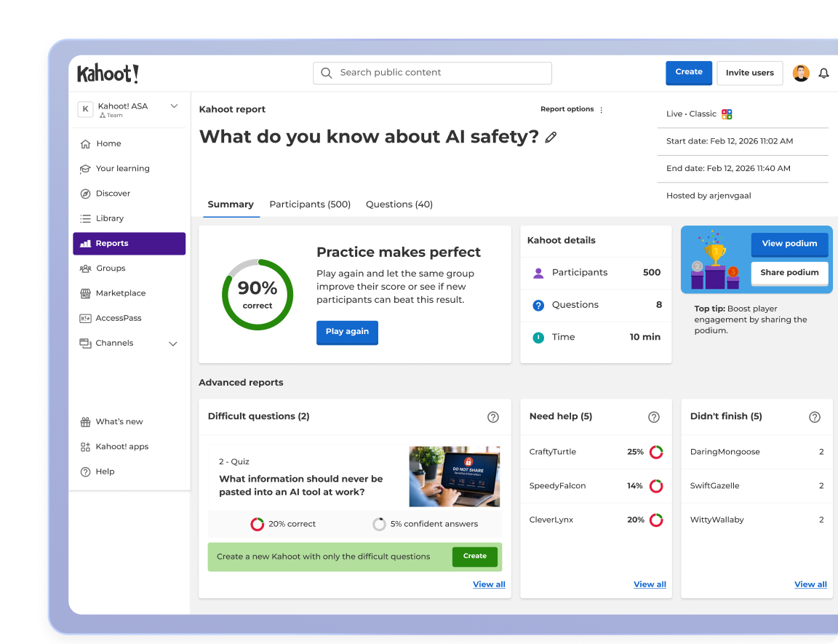Click the Channels icon
This screenshot has width=838, height=644.
[x=86, y=343]
